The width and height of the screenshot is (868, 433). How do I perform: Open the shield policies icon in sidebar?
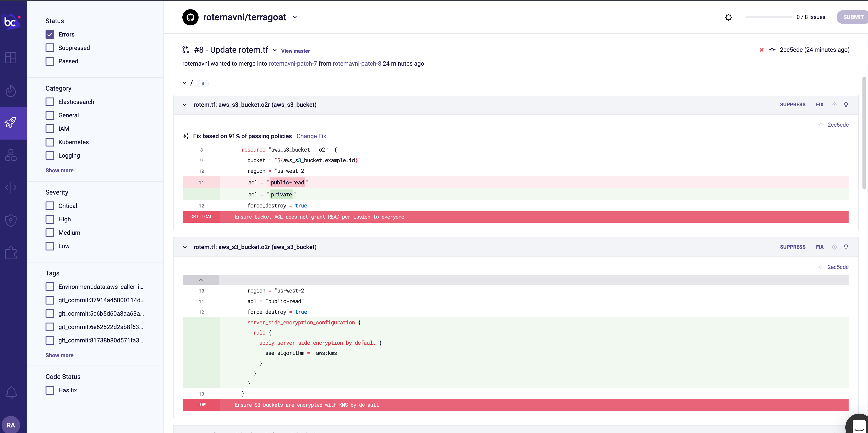[x=11, y=220]
